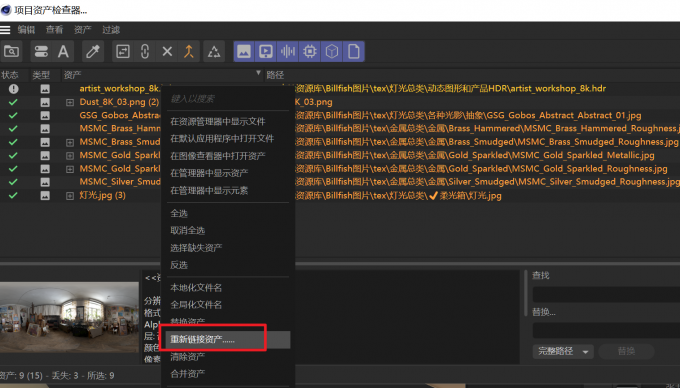Click the toggle switches toolbar icon
680x388 pixels.
tap(41, 52)
